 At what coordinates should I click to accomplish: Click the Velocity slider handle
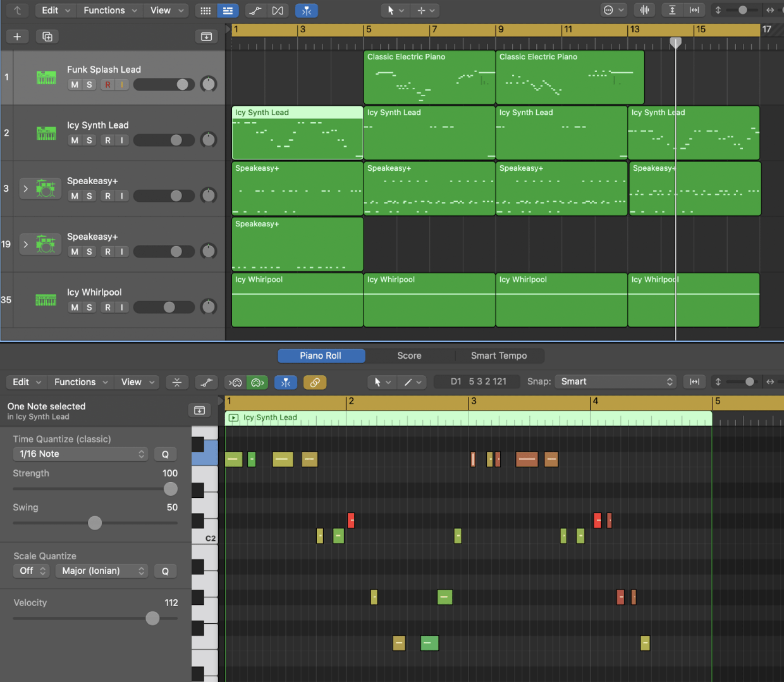click(x=152, y=618)
